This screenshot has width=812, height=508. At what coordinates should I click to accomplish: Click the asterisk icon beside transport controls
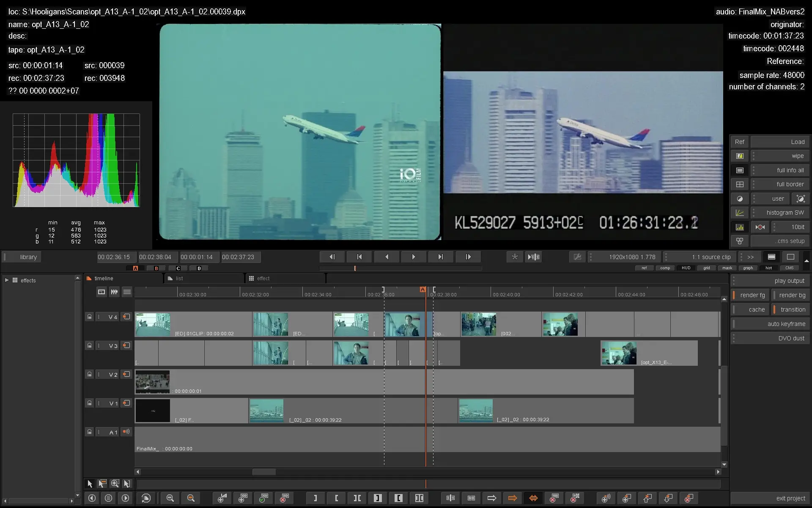(514, 257)
